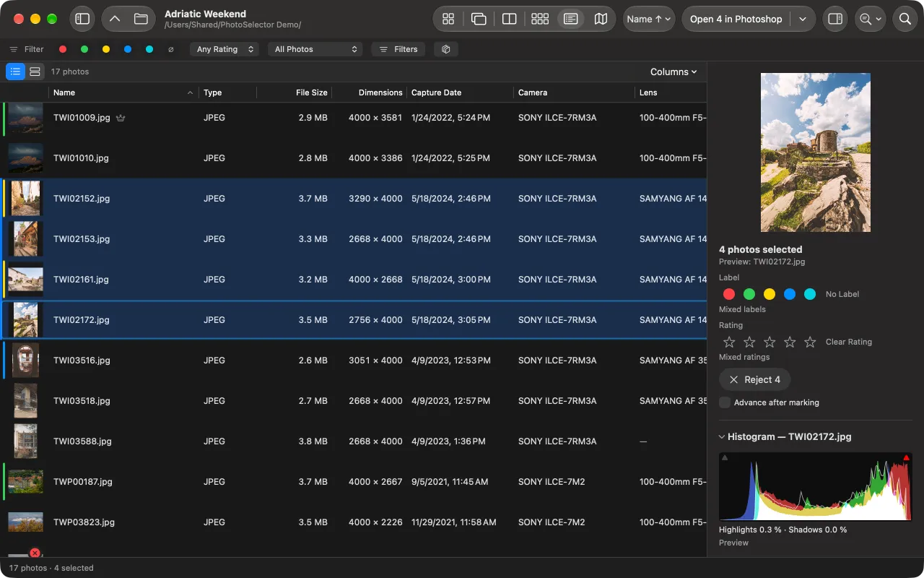Open the zoom options menu
The image size is (924, 578).
coord(870,19)
